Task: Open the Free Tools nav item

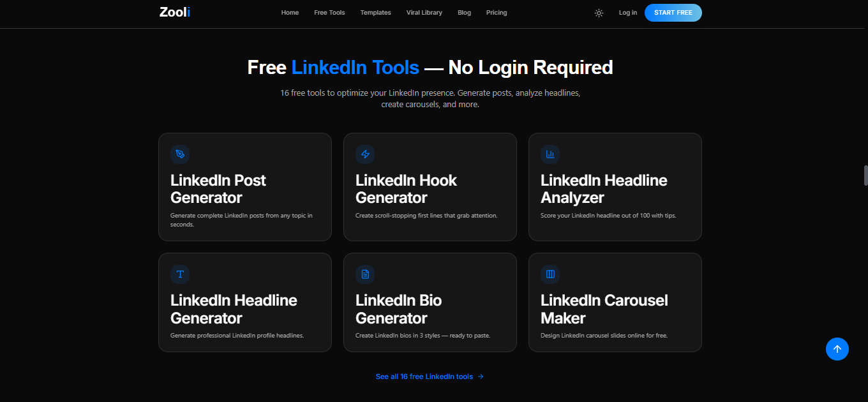Action: click(329, 13)
